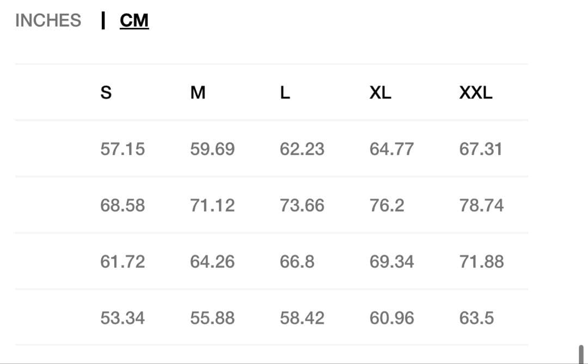Click the 76.2 value under XL
Image resolution: width=588 pixels, height=364 pixels.
387,206
